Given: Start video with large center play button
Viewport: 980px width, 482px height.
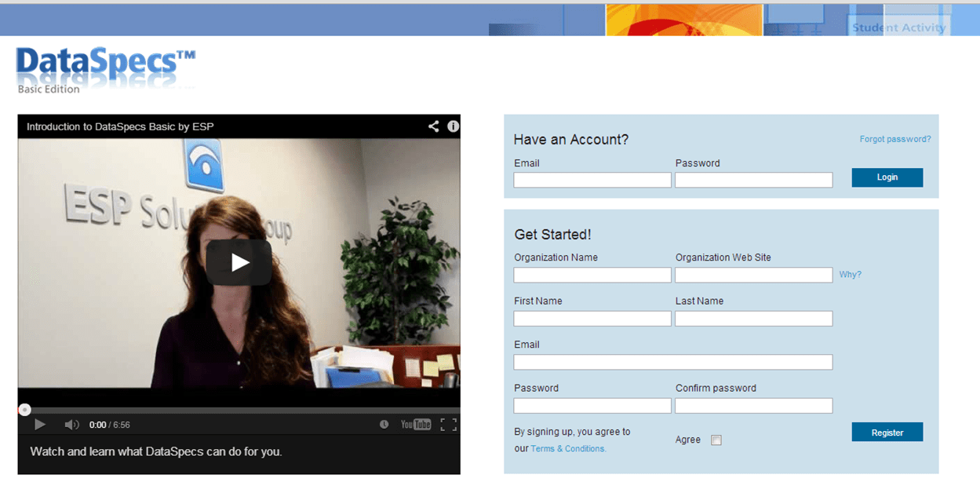Looking at the screenshot, I should (239, 262).
